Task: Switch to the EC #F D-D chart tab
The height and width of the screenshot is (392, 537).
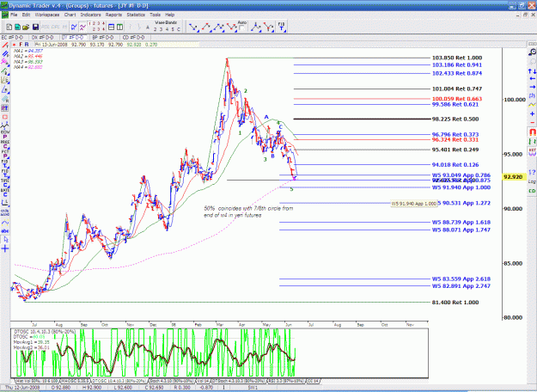Action: [x=13, y=37]
